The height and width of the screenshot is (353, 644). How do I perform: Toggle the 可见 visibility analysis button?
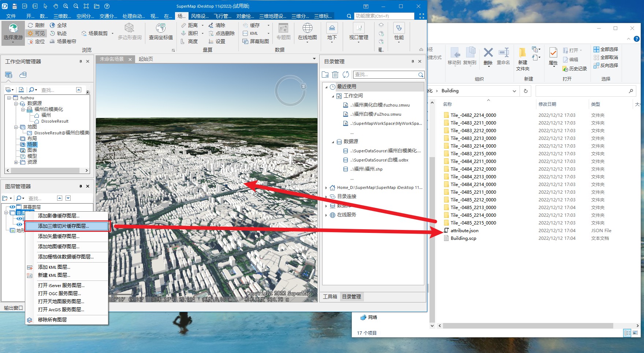click(x=36, y=33)
